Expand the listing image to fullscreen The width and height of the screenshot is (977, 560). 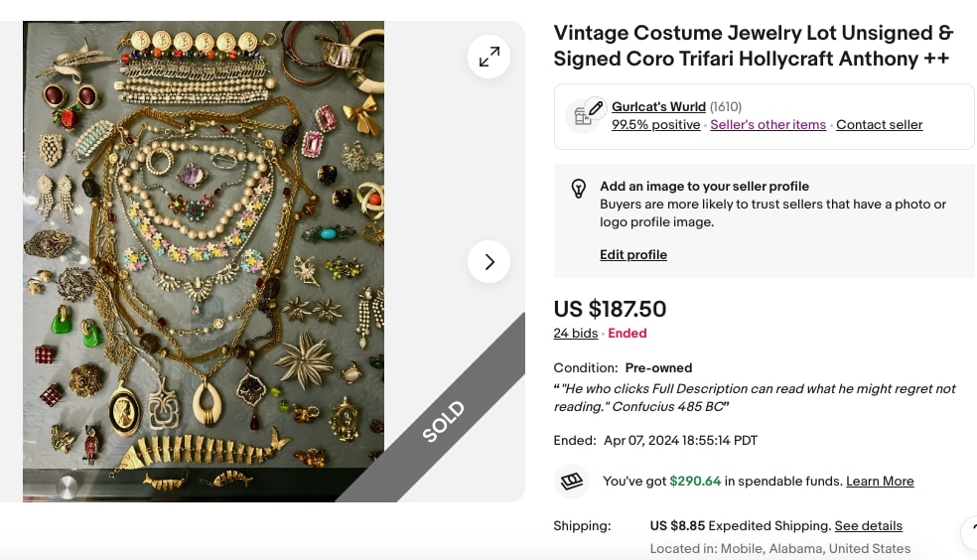tap(489, 57)
